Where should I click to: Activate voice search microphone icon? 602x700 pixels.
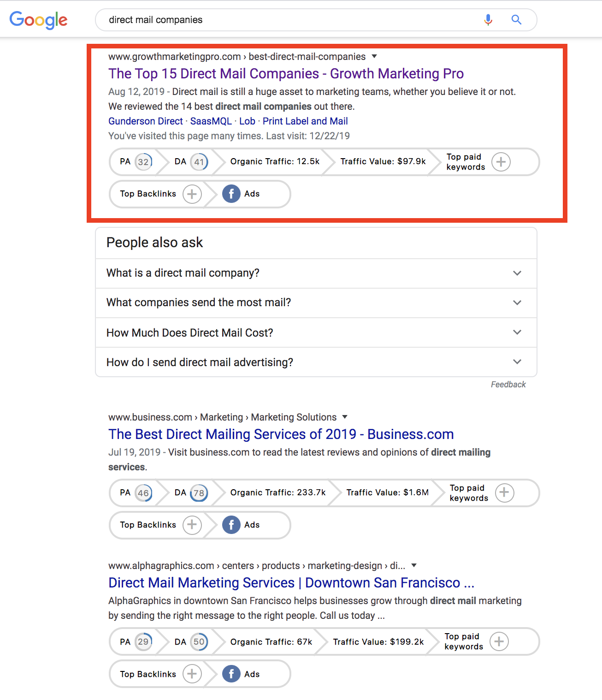pyautogui.click(x=488, y=20)
